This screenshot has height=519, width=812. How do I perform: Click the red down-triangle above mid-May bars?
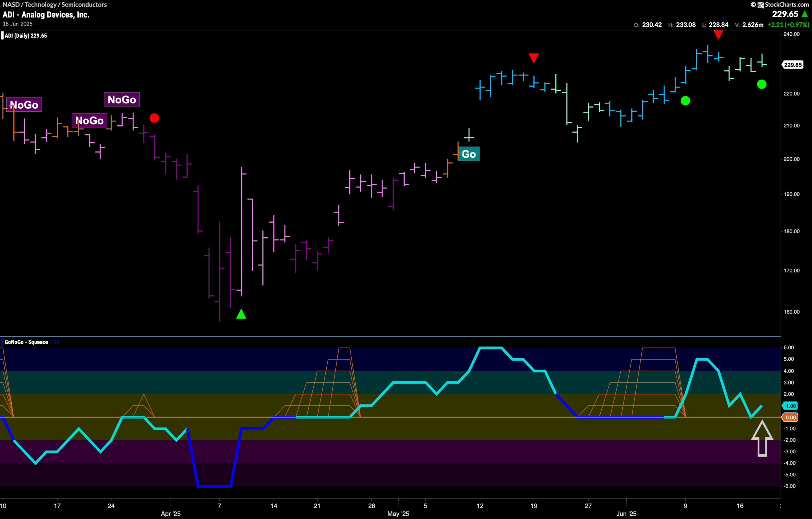[x=534, y=58]
